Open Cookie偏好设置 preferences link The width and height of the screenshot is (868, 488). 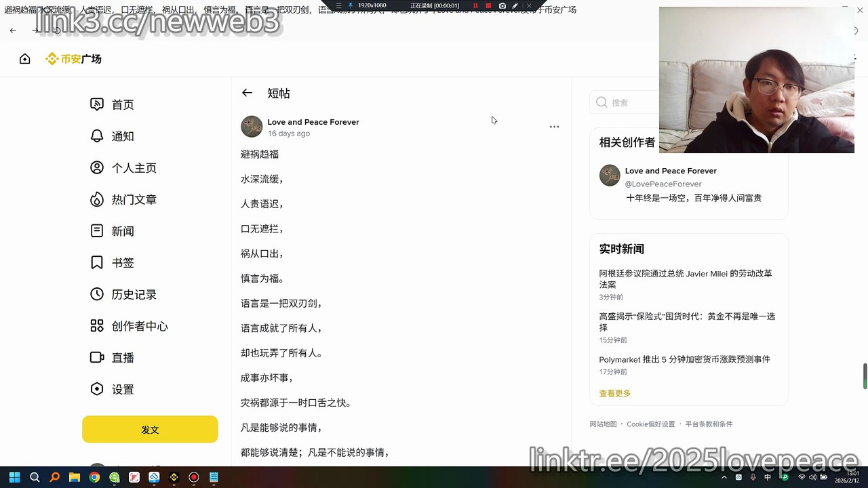tap(650, 424)
